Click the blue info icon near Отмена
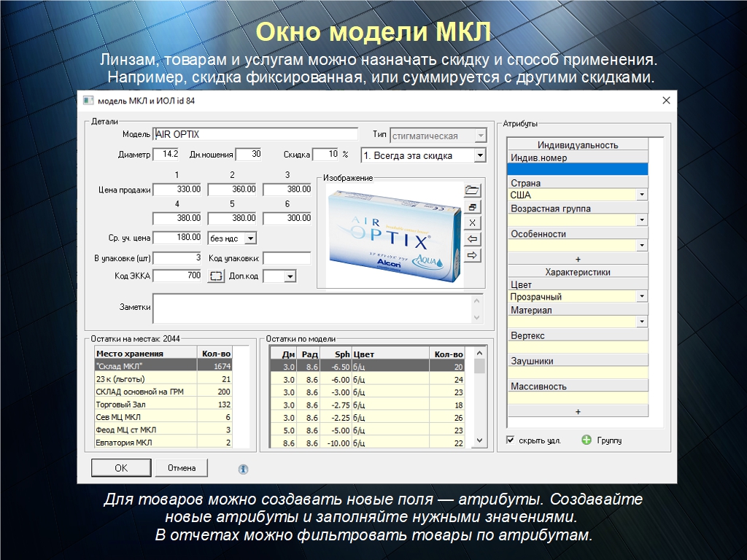This screenshot has width=747, height=560. click(x=244, y=469)
